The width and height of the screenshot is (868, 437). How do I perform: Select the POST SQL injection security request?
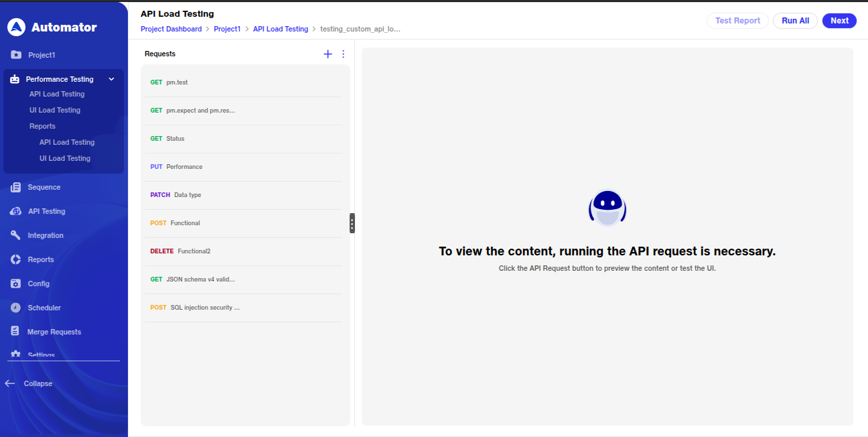244,308
